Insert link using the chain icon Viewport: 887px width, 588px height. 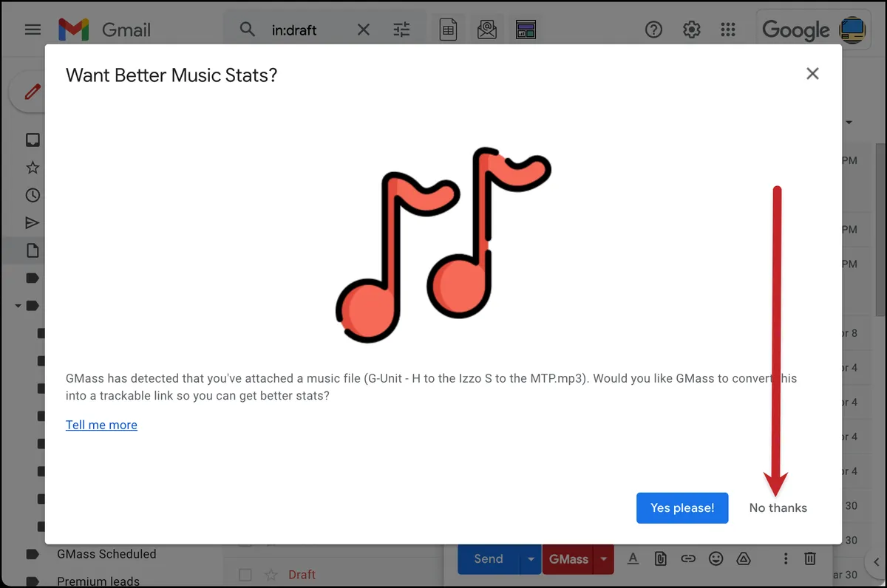688,558
